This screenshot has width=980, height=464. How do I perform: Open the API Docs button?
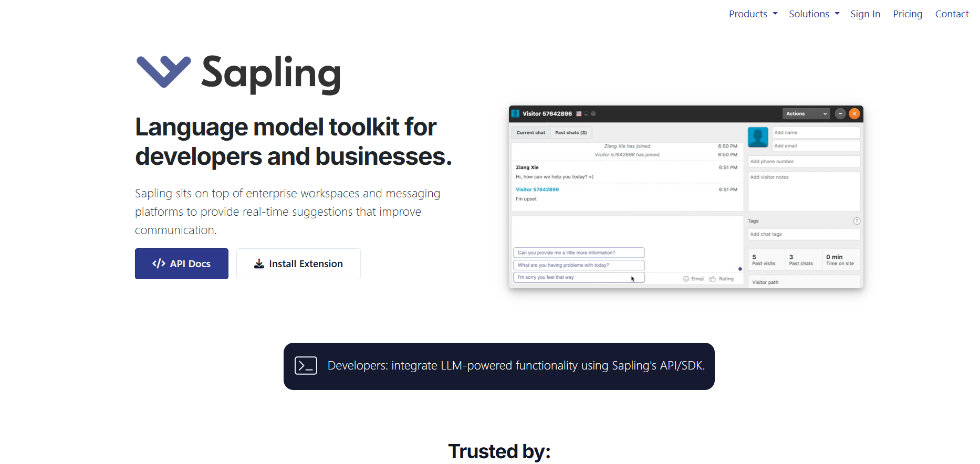coord(182,263)
